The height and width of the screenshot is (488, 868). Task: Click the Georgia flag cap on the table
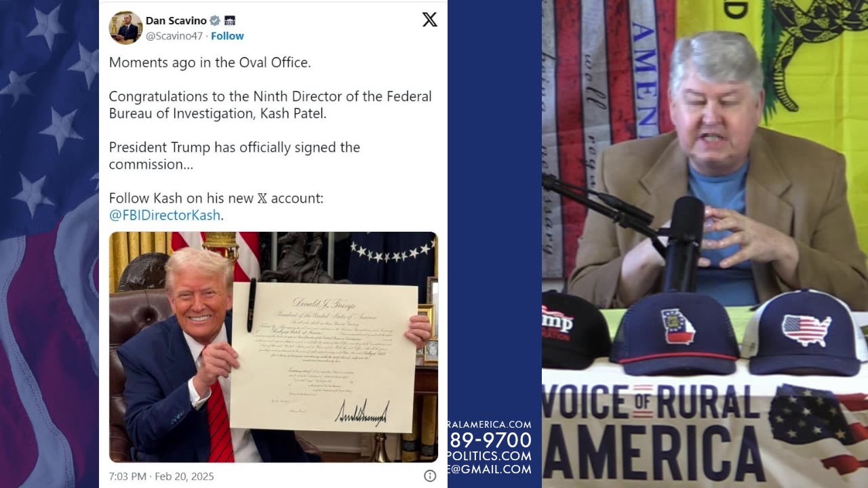click(675, 334)
